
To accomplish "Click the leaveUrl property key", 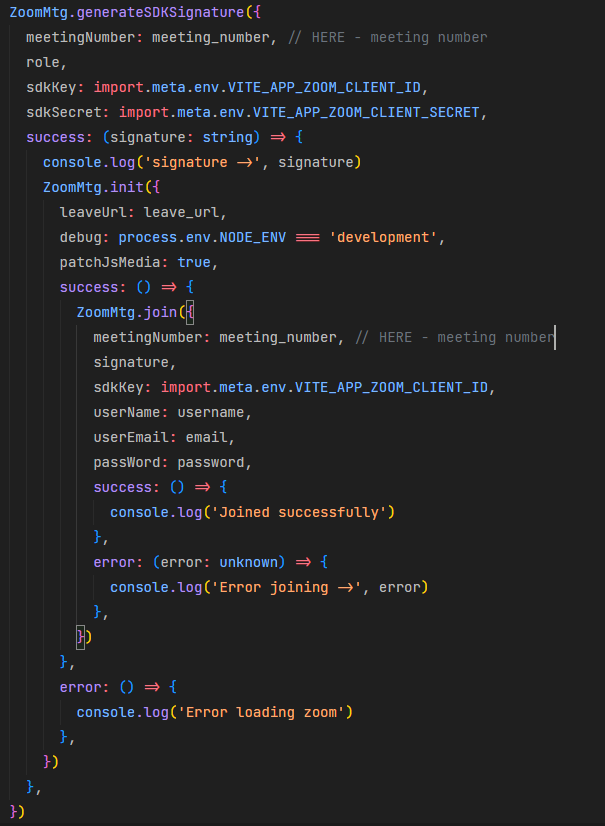I will tap(93, 212).
